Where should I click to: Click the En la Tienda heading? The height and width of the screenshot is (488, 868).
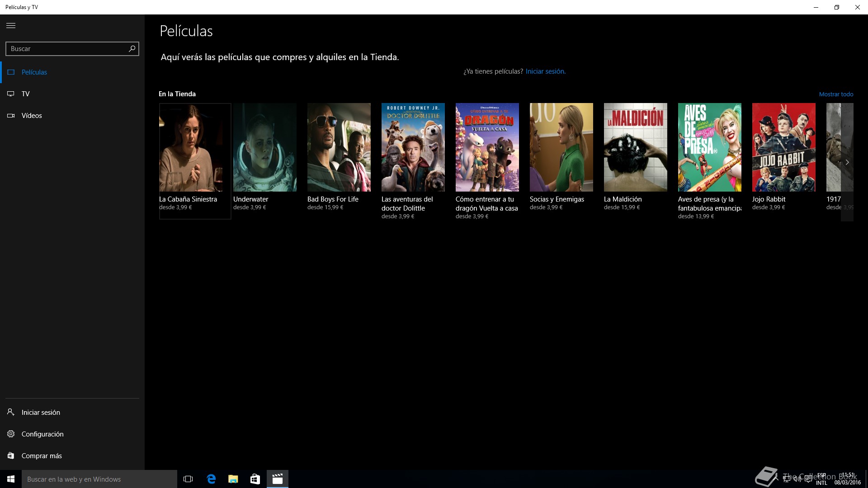(x=177, y=94)
